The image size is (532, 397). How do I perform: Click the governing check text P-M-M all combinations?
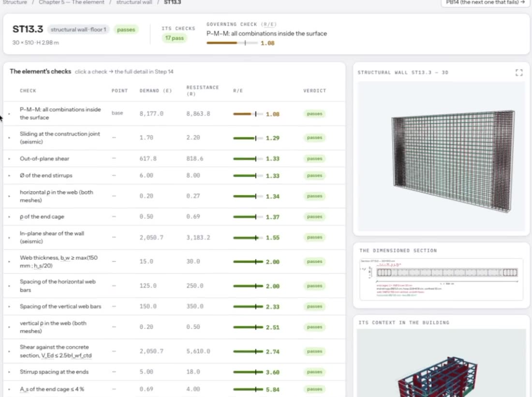(x=266, y=33)
